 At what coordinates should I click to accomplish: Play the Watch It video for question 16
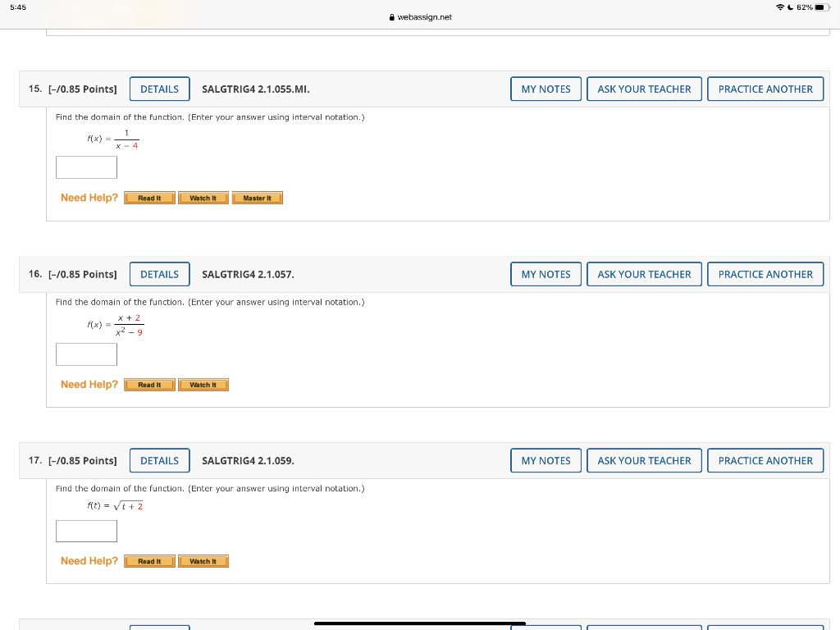(203, 384)
